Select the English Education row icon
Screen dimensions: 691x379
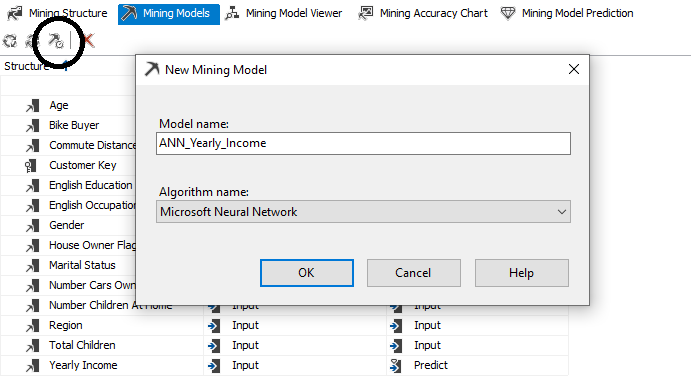[x=32, y=186]
